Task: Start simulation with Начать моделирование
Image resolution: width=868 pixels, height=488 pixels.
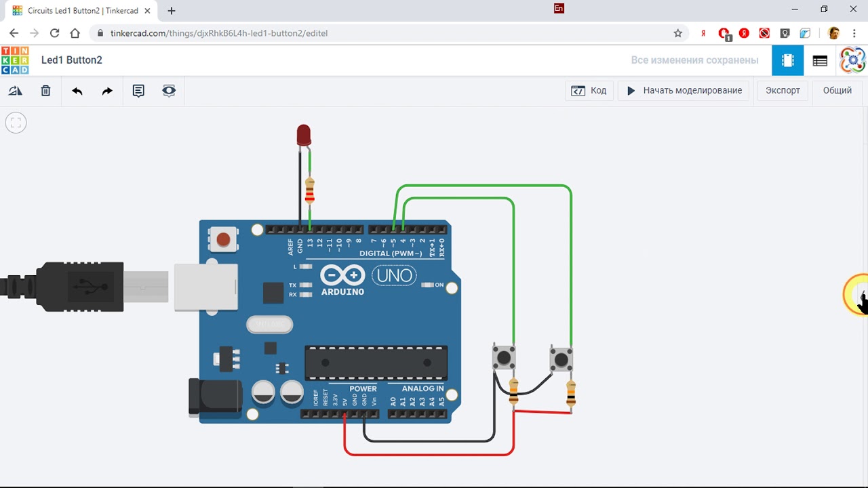Action: click(684, 90)
